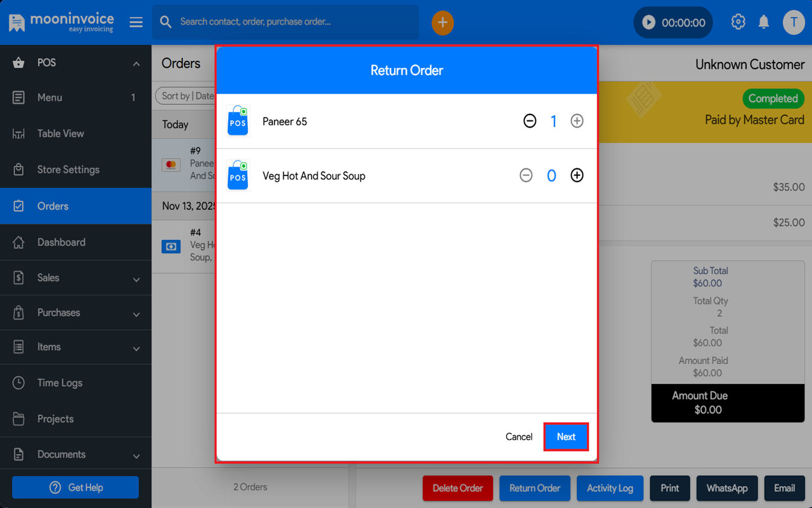Expand the Purchases sidebar section

(x=136, y=314)
